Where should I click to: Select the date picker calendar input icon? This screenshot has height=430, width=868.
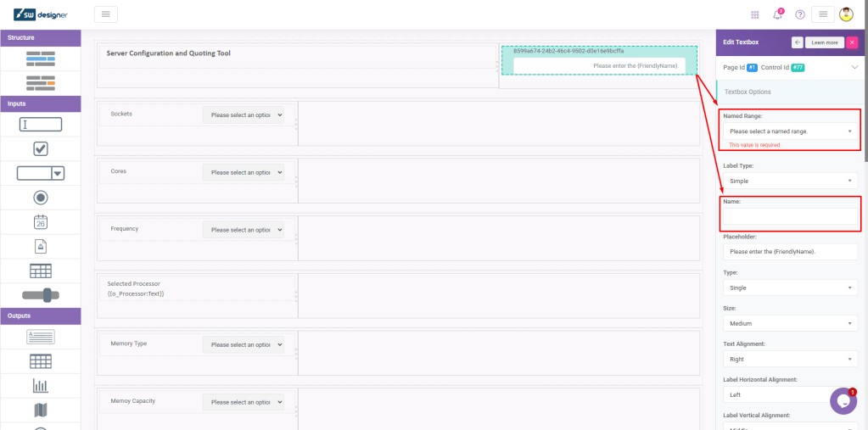pyautogui.click(x=40, y=221)
